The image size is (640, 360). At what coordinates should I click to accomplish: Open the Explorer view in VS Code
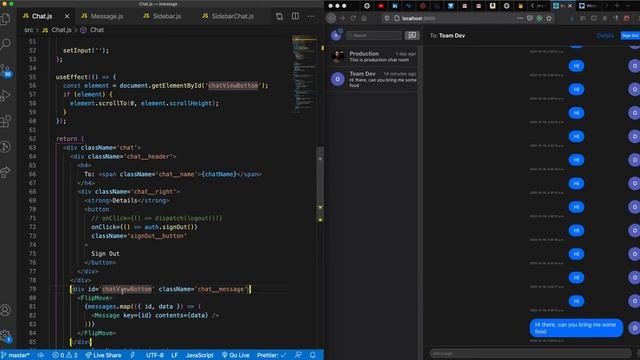6,19
